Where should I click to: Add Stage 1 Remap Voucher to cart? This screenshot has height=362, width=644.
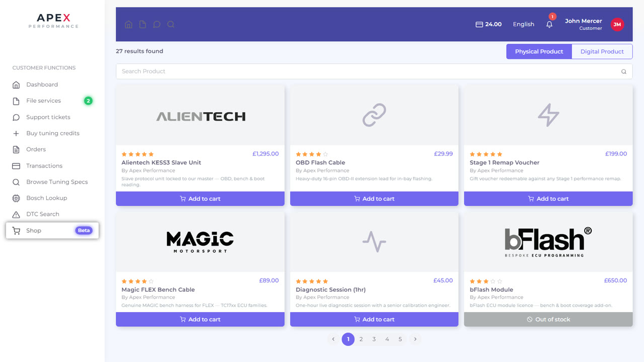548,199
